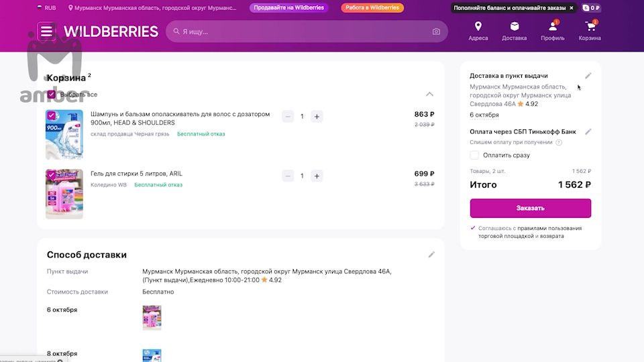
Task: Toggle the Выбрать все checkbox
Action: point(52,95)
